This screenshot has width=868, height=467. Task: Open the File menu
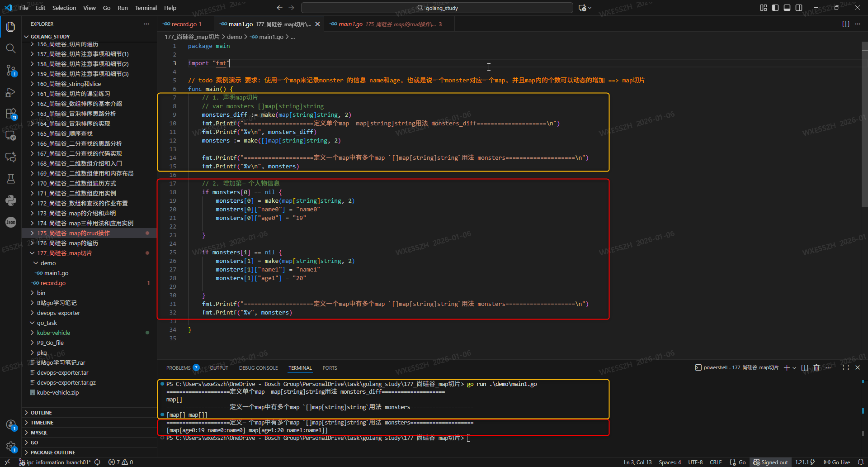pos(24,8)
